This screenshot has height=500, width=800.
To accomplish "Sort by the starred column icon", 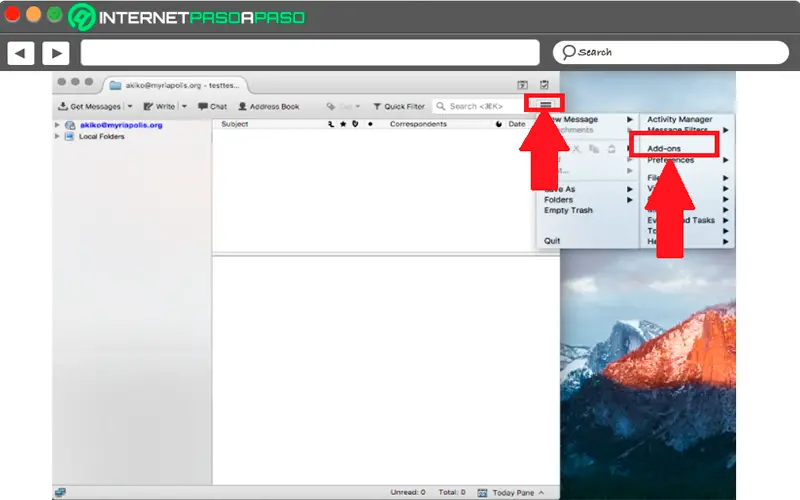I will pyautogui.click(x=343, y=124).
